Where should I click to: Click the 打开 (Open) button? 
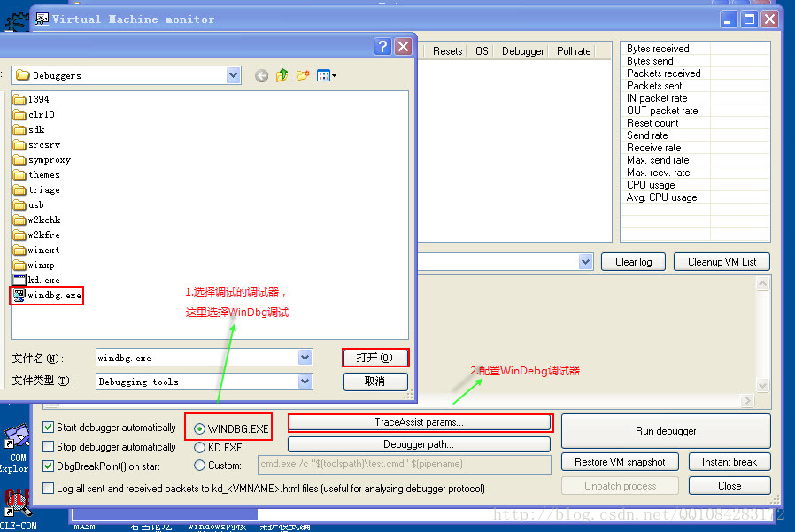click(375, 358)
